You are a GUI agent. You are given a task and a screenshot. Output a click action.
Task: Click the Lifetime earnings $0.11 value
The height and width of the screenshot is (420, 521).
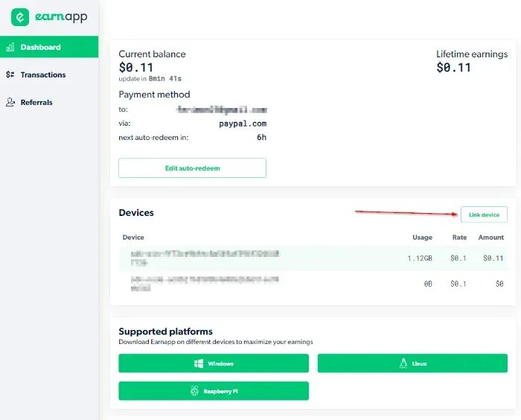point(453,68)
